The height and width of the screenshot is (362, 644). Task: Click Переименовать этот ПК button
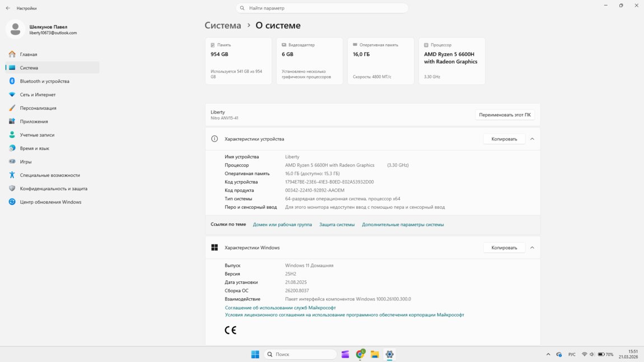[x=505, y=115]
